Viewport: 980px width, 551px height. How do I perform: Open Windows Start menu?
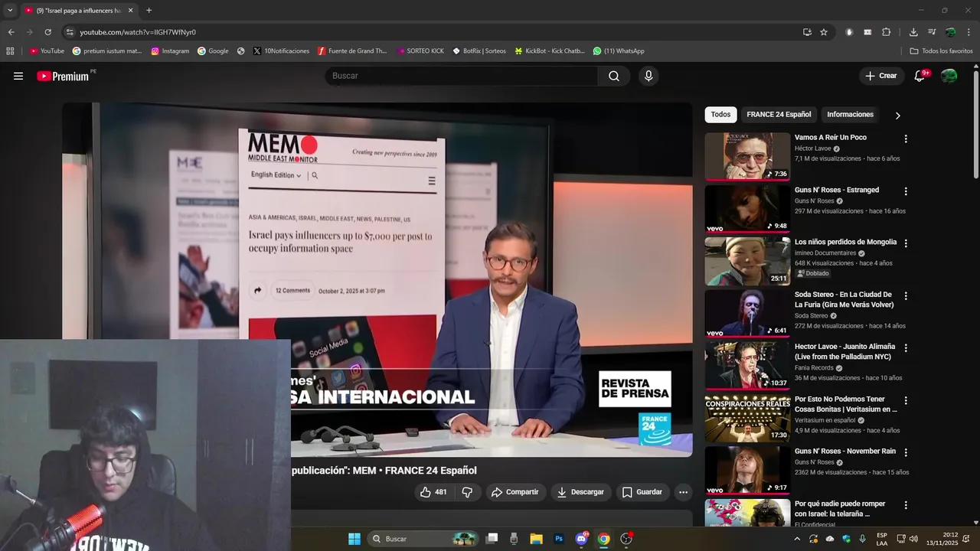354,539
